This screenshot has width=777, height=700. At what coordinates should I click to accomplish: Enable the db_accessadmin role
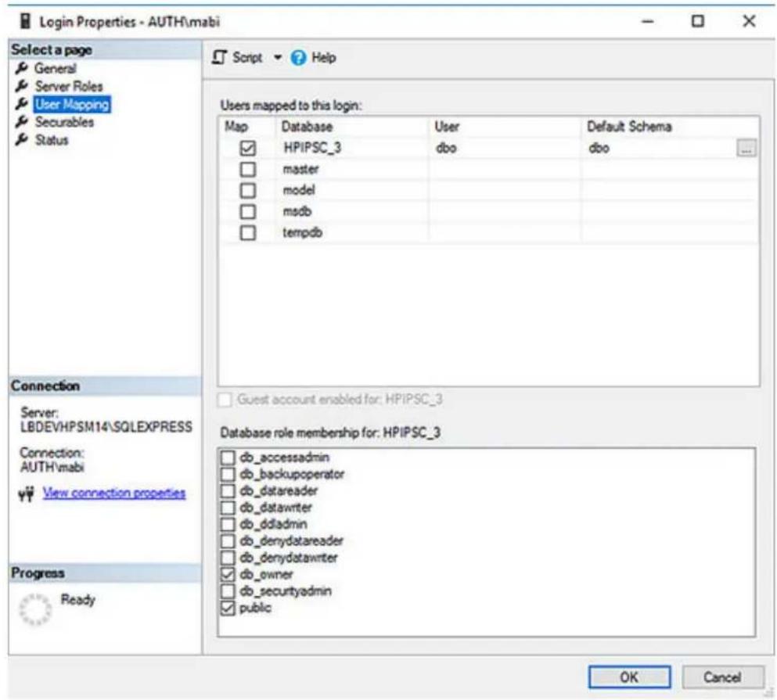point(228,458)
